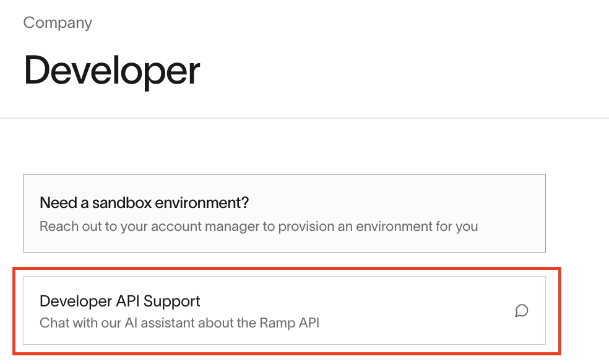This screenshot has height=364, width=609.
Task: Open the Developer API Support card
Action: point(284,310)
